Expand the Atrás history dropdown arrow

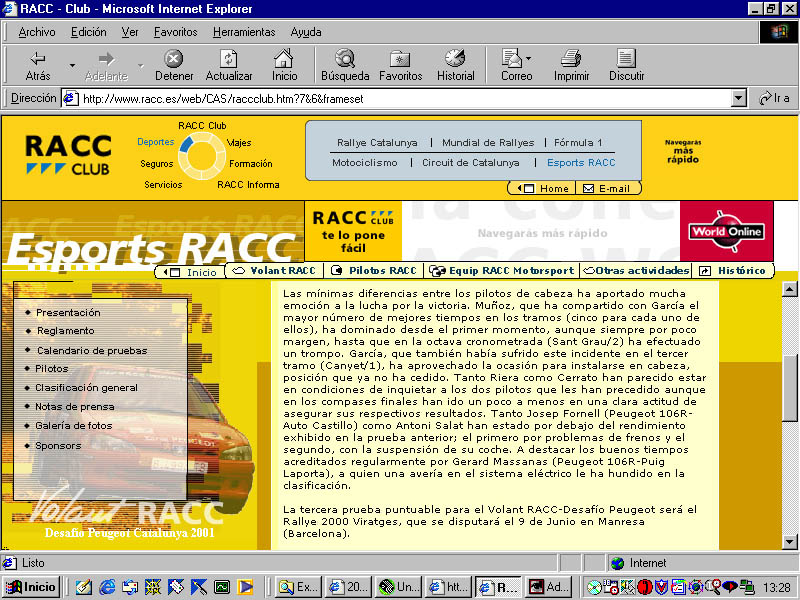pyautogui.click(x=72, y=65)
